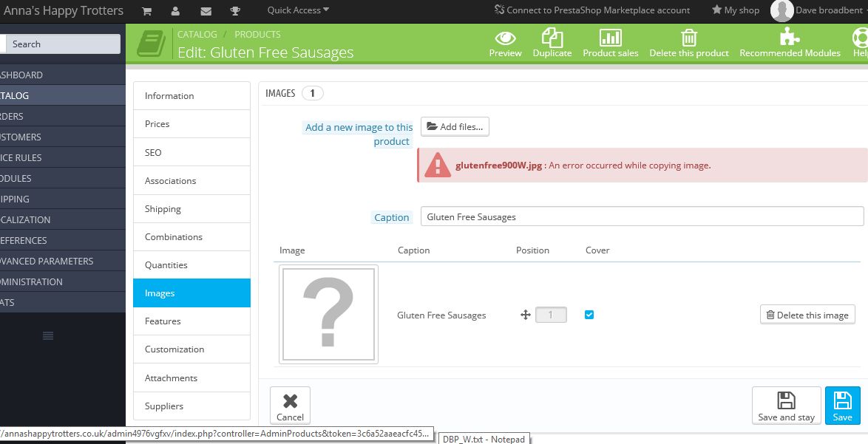This screenshot has height=444, width=868.
Task: Open Preferences in the sidebar
Action: pos(63,240)
